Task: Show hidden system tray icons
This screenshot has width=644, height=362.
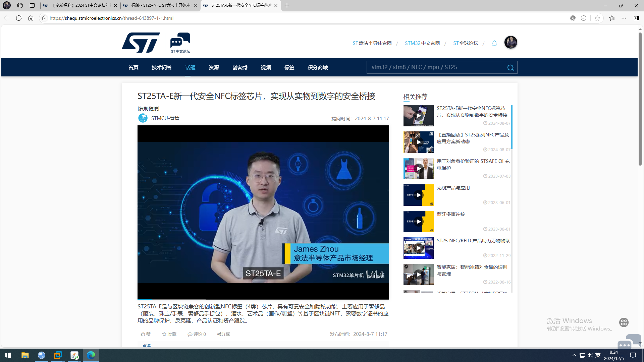Action: click(x=574, y=355)
